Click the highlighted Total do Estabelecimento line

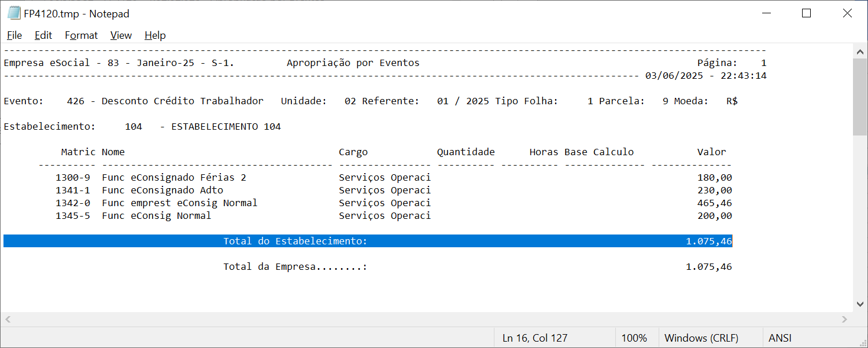(x=295, y=241)
